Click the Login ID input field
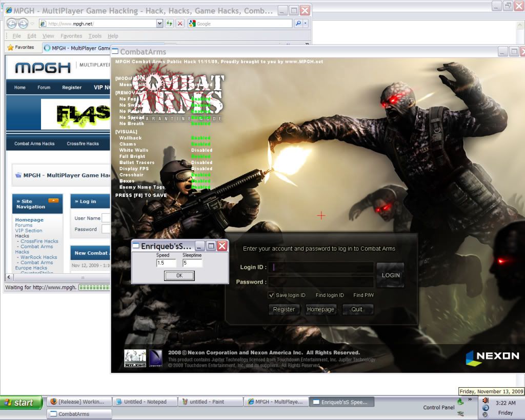The width and height of the screenshot is (525, 420). tap(321, 267)
